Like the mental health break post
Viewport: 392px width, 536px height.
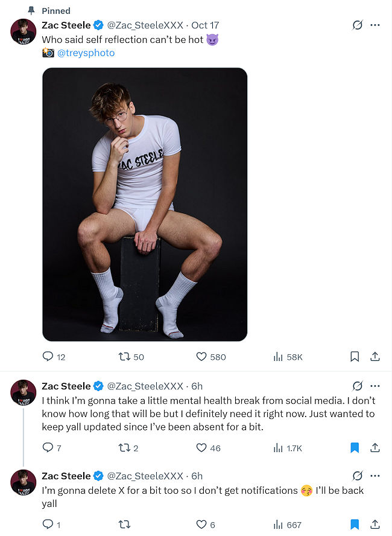(x=202, y=448)
